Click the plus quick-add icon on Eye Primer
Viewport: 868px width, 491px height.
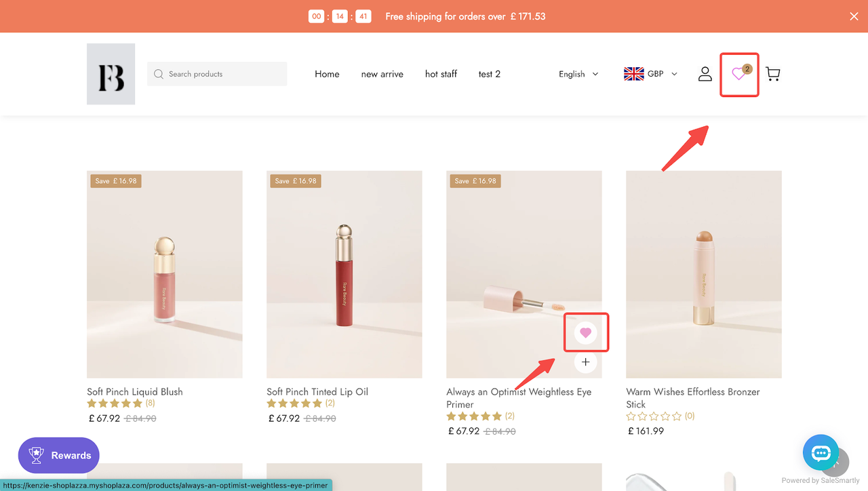coord(585,362)
